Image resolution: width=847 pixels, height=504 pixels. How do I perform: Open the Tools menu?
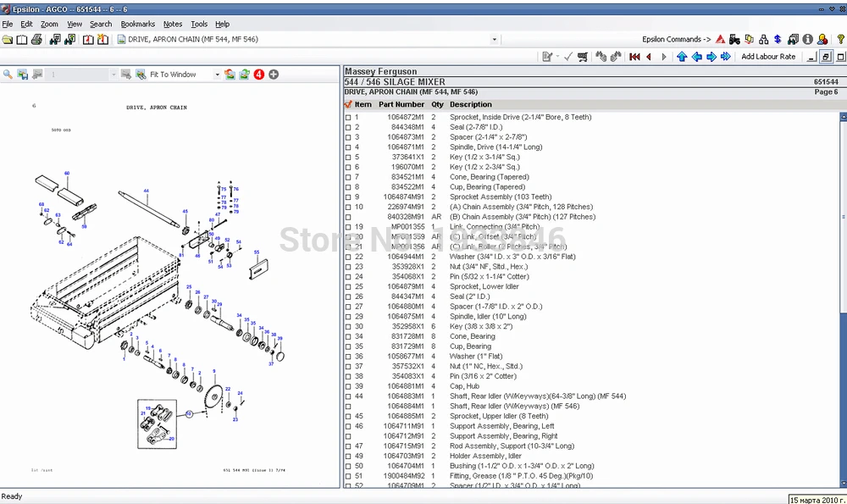click(199, 24)
